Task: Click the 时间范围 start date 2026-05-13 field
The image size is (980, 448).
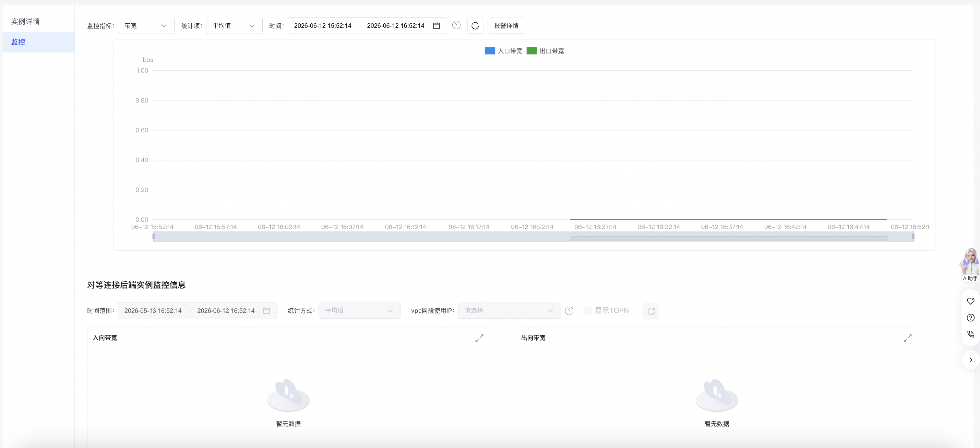Action: pos(153,310)
